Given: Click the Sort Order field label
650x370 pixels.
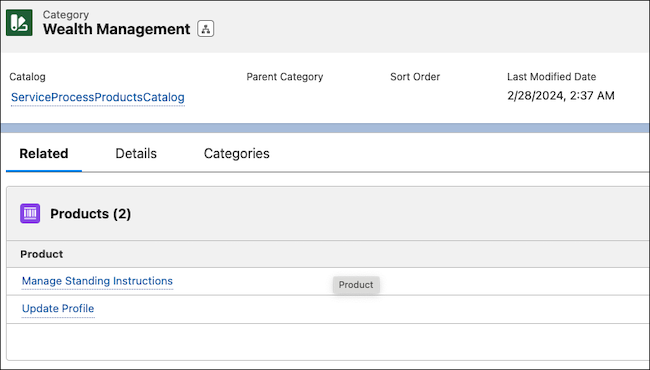Looking at the screenshot, I should [415, 77].
